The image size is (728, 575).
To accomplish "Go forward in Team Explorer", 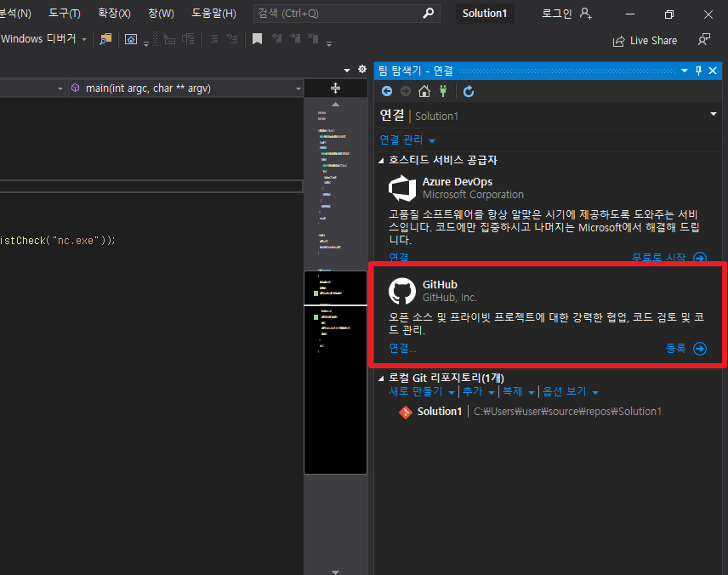I will coord(406,91).
